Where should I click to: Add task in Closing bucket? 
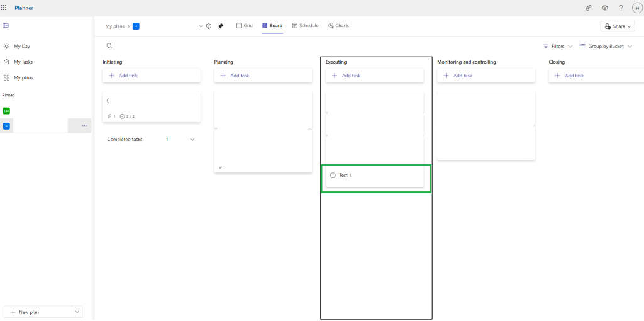click(596, 76)
